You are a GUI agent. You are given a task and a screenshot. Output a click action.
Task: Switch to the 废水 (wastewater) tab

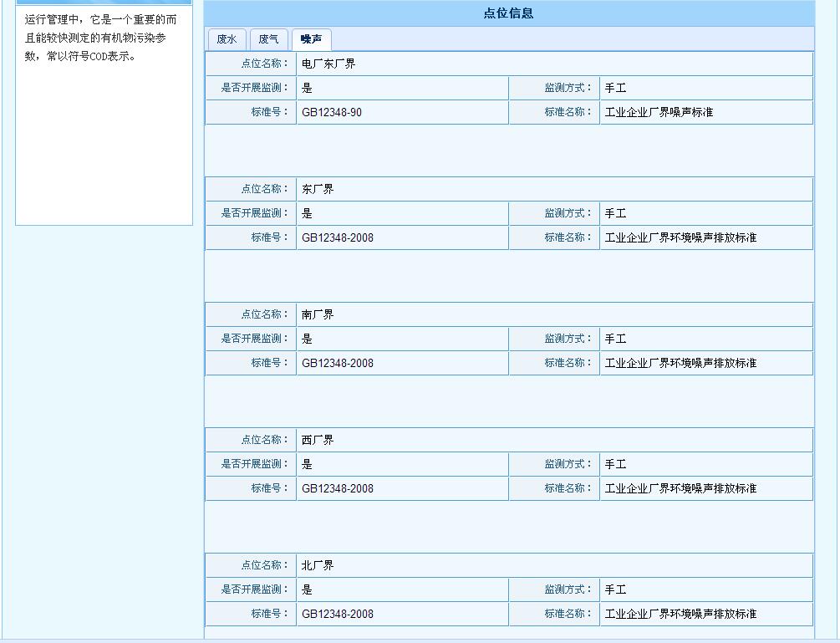click(227, 38)
